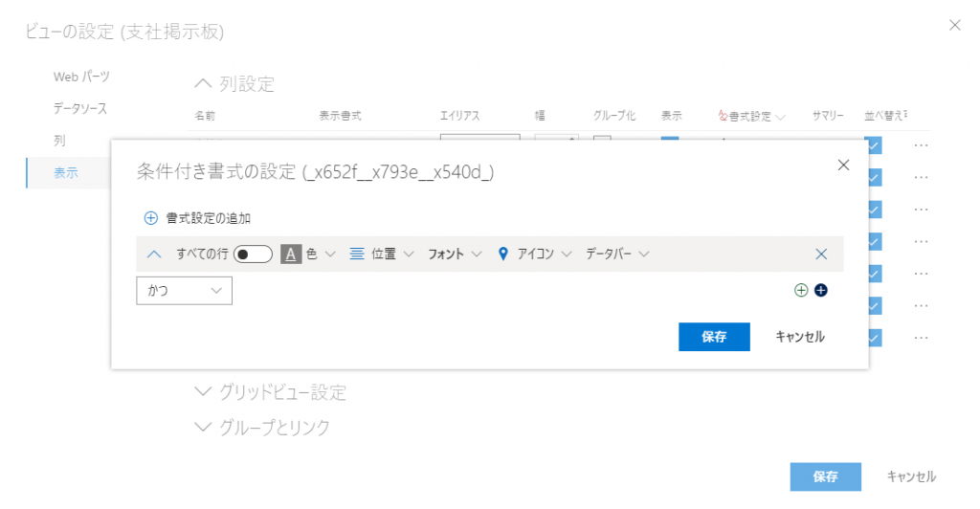The height and width of the screenshot is (509, 980).
Task: Click the plus icon beside 書式設定の追加
Action: [x=150, y=218]
